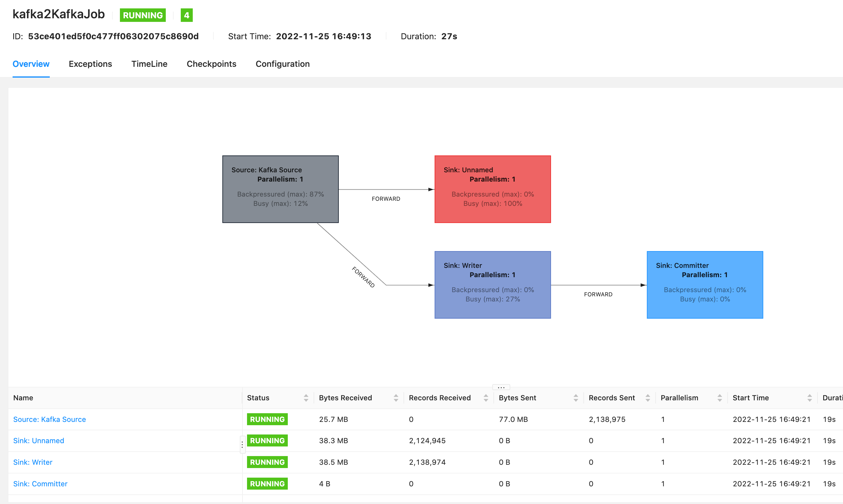
Task: Click FORWARD label between Writer and Committer
Action: (x=598, y=294)
